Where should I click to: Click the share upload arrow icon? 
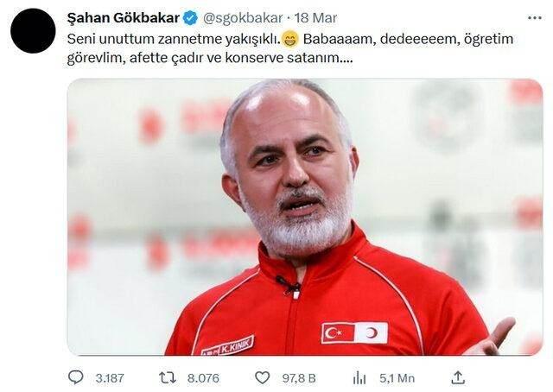click(x=458, y=377)
